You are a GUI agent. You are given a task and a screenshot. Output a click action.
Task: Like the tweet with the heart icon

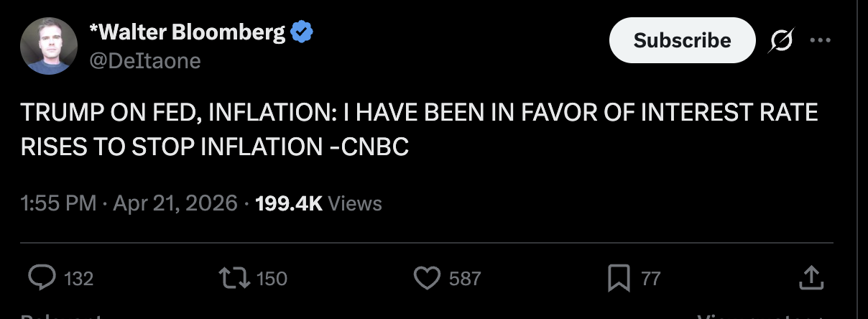(427, 278)
